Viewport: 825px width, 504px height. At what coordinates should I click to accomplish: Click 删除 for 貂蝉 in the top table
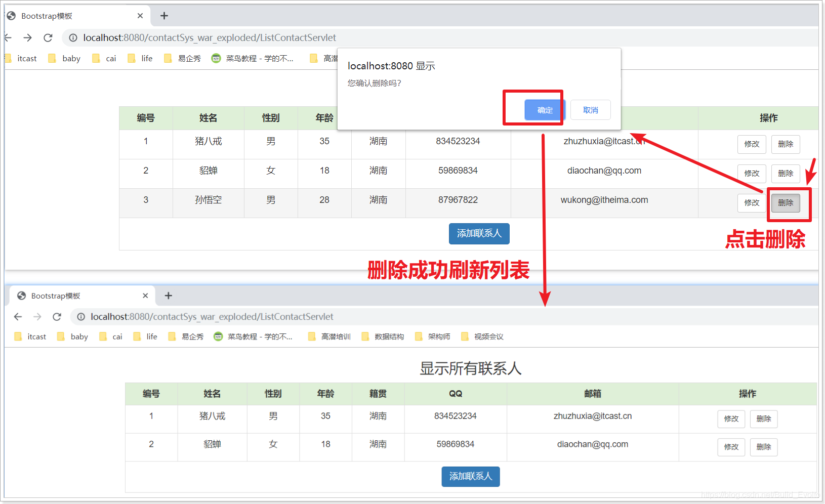click(786, 174)
